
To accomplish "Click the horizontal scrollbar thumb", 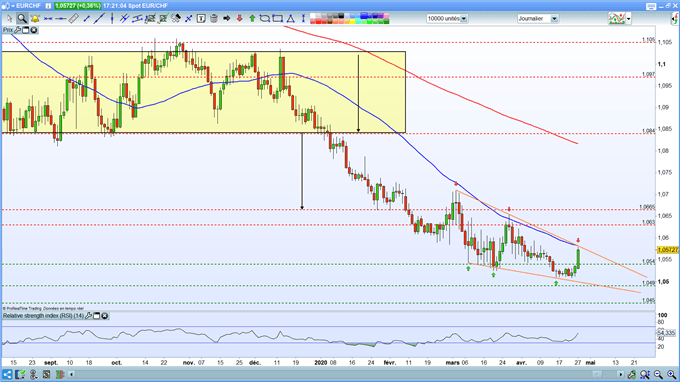I will point(598,374).
